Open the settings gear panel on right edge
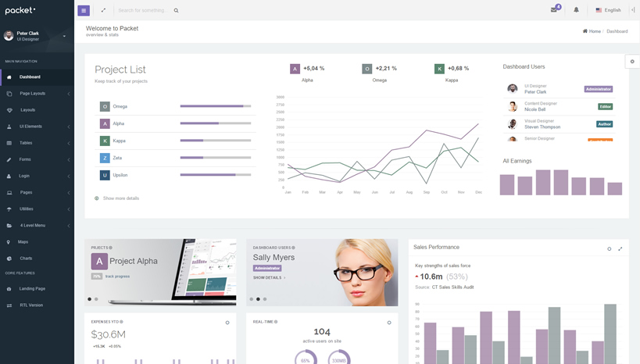The width and height of the screenshot is (640, 364). click(x=632, y=61)
